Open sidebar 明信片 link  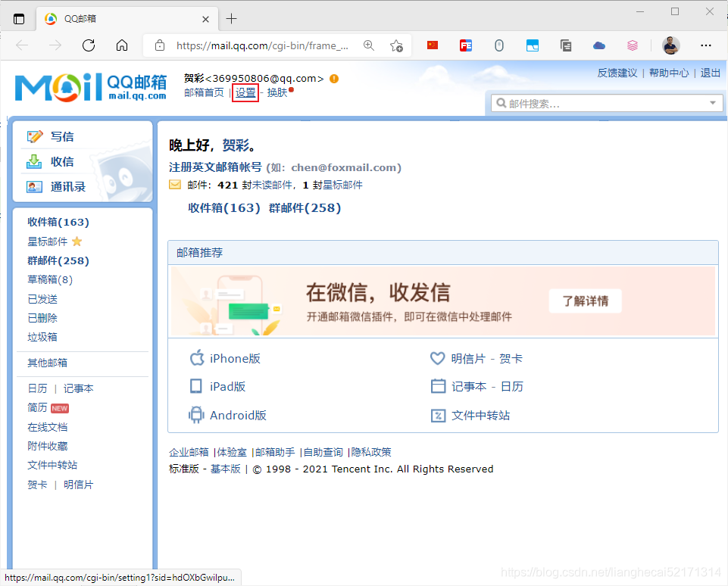tap(79, 485)
